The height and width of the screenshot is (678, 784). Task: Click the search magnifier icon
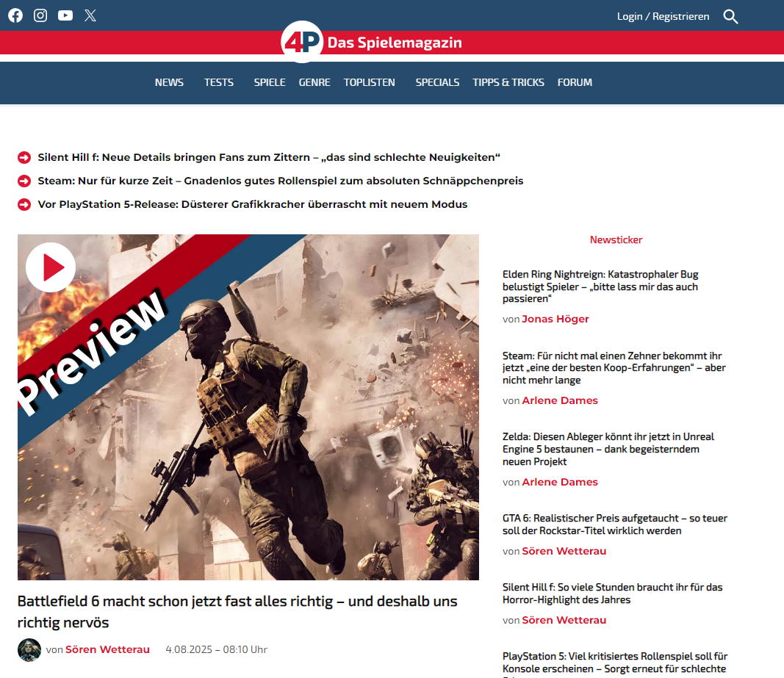[x=730, y=16]
